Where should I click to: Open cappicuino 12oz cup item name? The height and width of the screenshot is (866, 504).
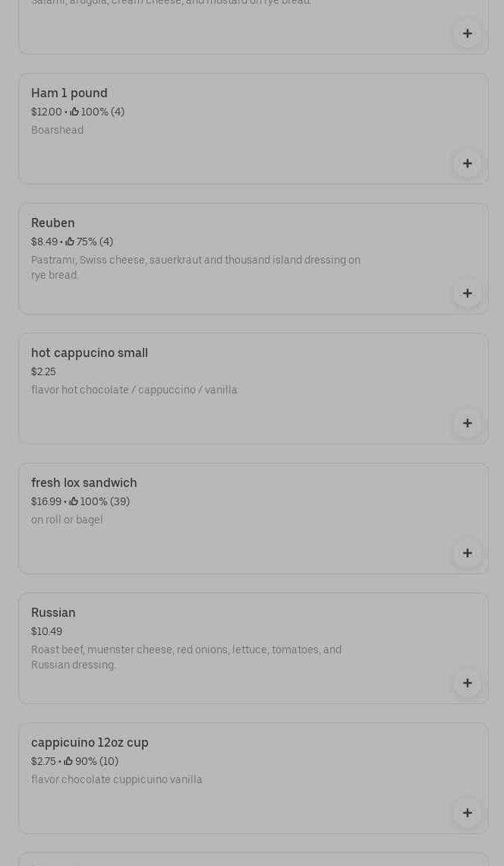click(x=90, y=743)
